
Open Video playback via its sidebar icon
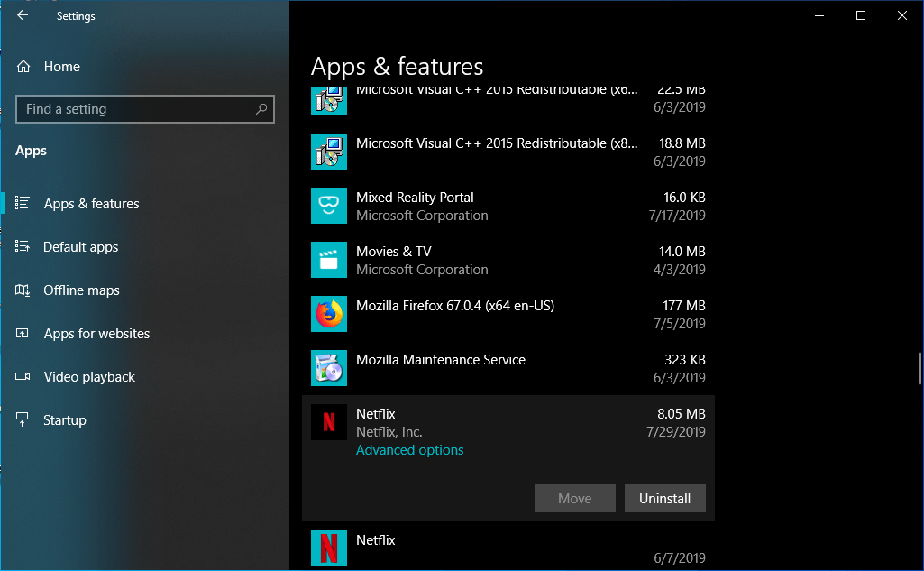tap(22, 376)
